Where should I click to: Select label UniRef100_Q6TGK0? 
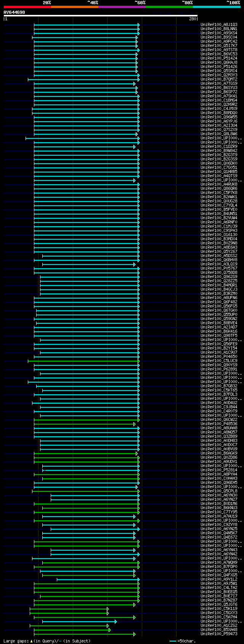pos(219,311)
